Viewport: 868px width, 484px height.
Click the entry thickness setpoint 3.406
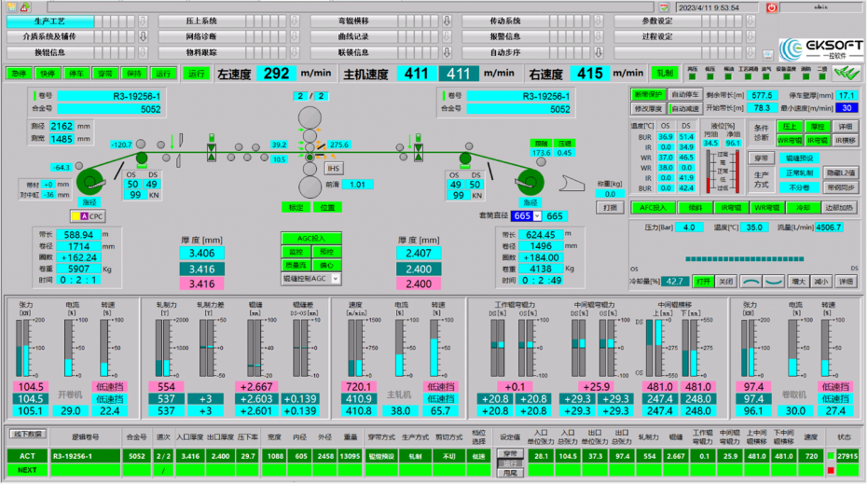(x=201, y=254)
